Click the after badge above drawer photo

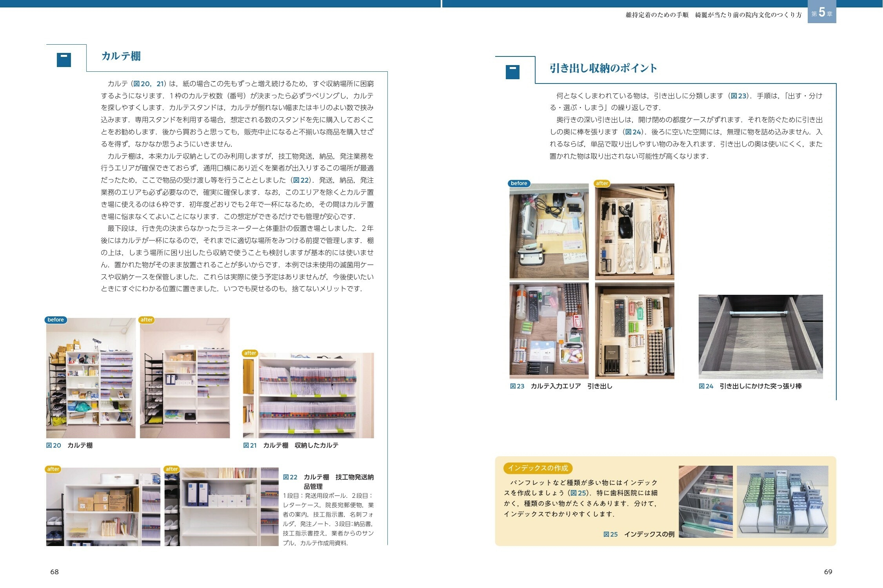601,183
